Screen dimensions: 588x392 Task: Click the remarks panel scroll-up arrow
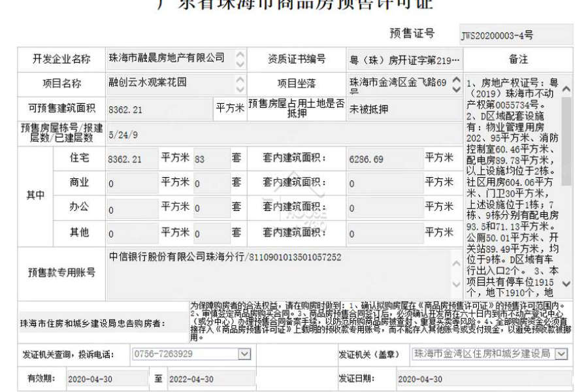566,90
